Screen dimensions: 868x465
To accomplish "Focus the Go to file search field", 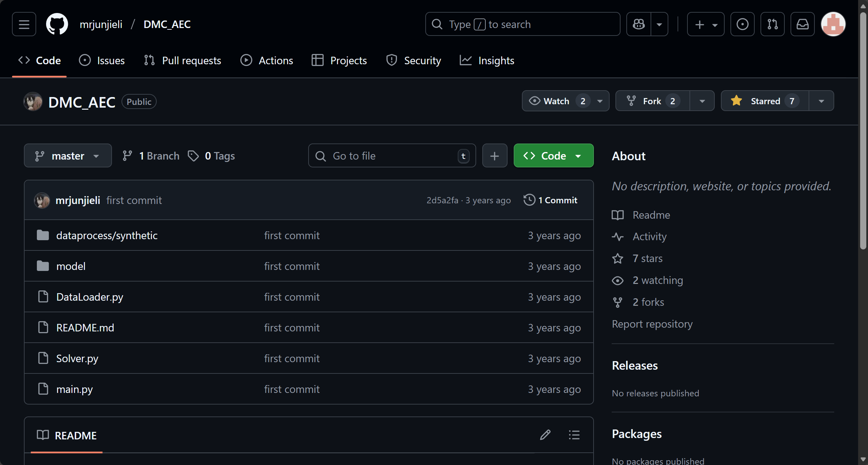I will [x=392, y=156].
